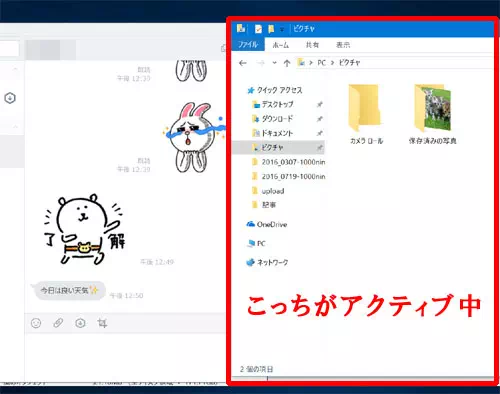
Task: Click the crying bunny sticker in chat
Action: [194, 137]
